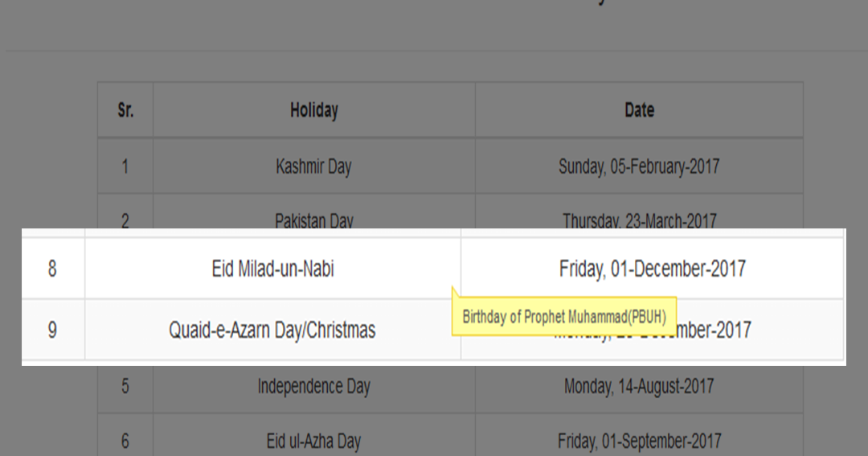This screenshot has width=868, height=456.
Task: Click serial number 1 cell
Action: click(125, 166)
